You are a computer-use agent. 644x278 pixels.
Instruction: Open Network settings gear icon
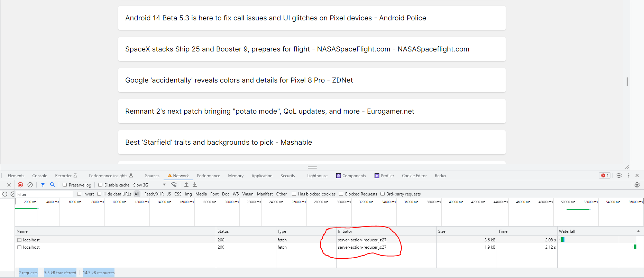[x=637, y=185]
